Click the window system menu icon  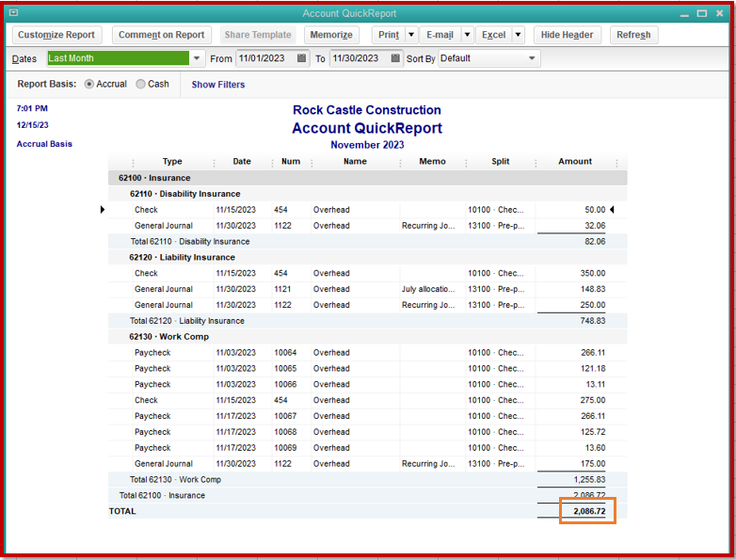[x=13, y=13]
